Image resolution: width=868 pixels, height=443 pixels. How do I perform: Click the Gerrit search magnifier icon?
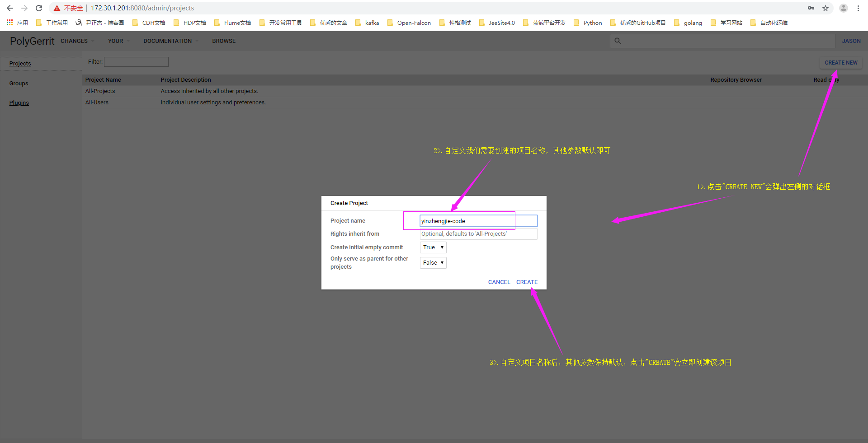click(x=618, y=41)
